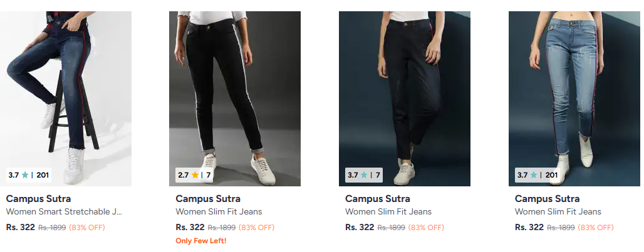Screen dimensions: 644x252
Task: Open the dark blue jeans on stool image
Action: coord(66,88)
